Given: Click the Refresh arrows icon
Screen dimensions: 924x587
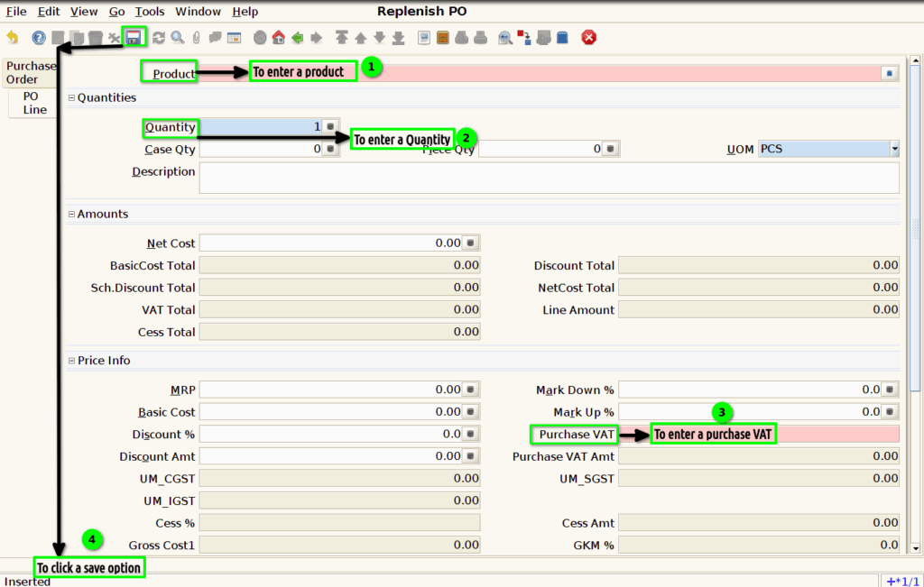Looking at the screenshot, I should click(x=159, y=38).
